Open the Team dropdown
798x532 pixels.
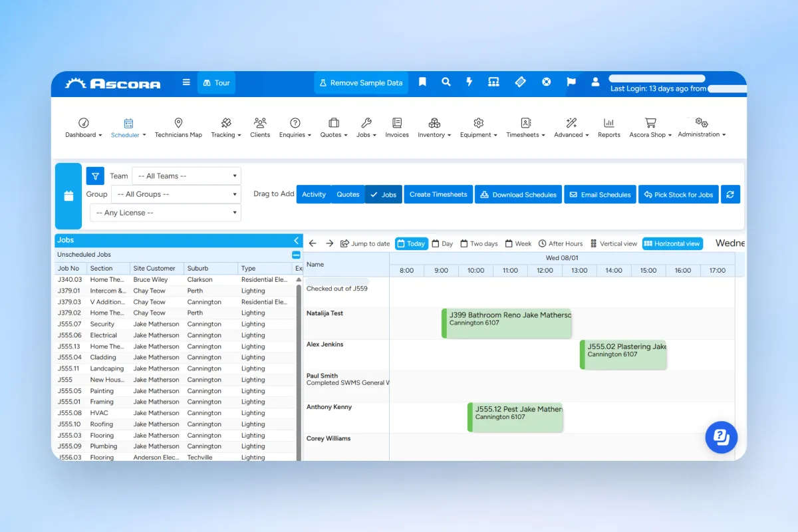186,176
